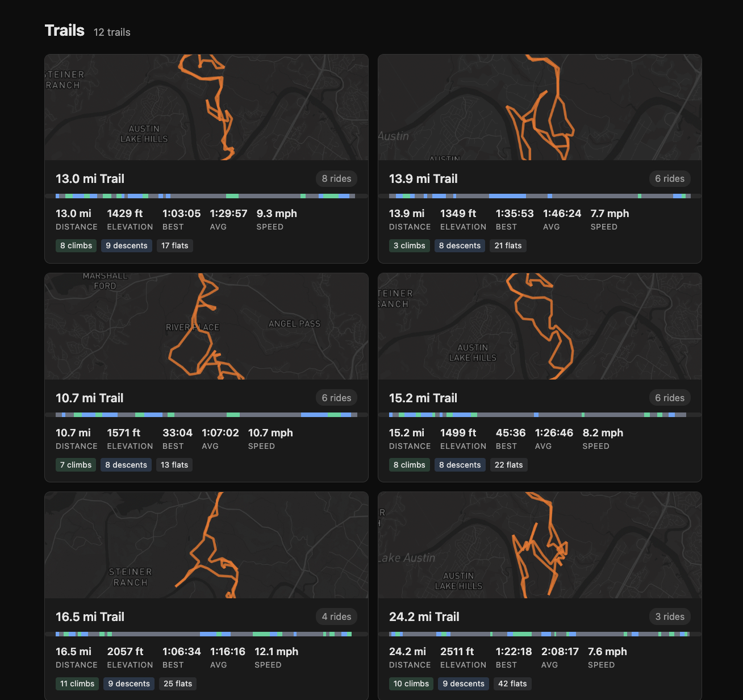Open the 24.2 mi Trail details
Screen dimensions: 743x700
(424, 616)
